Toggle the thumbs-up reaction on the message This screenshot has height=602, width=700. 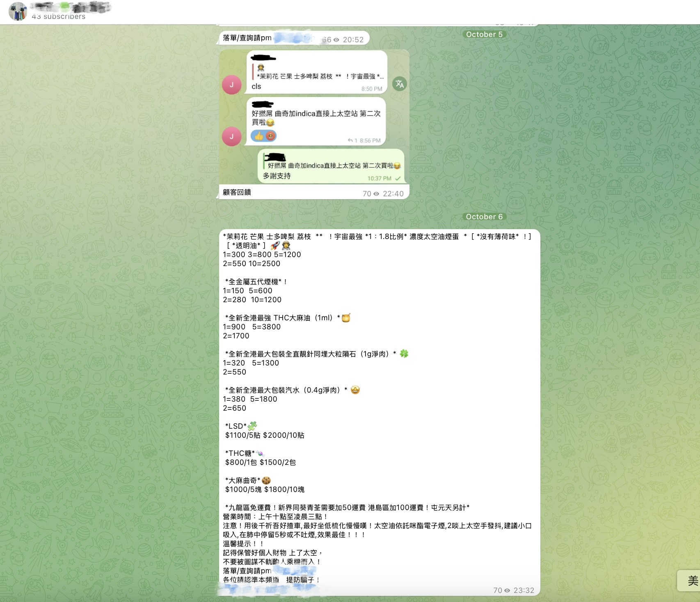coord(259,136)
